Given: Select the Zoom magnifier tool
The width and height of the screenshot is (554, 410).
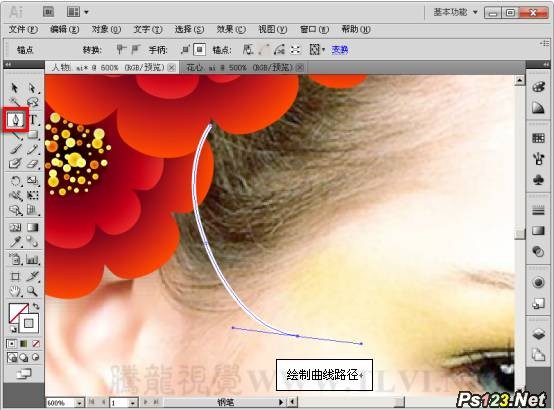Looking at the screenshot, I should (33, 291).
